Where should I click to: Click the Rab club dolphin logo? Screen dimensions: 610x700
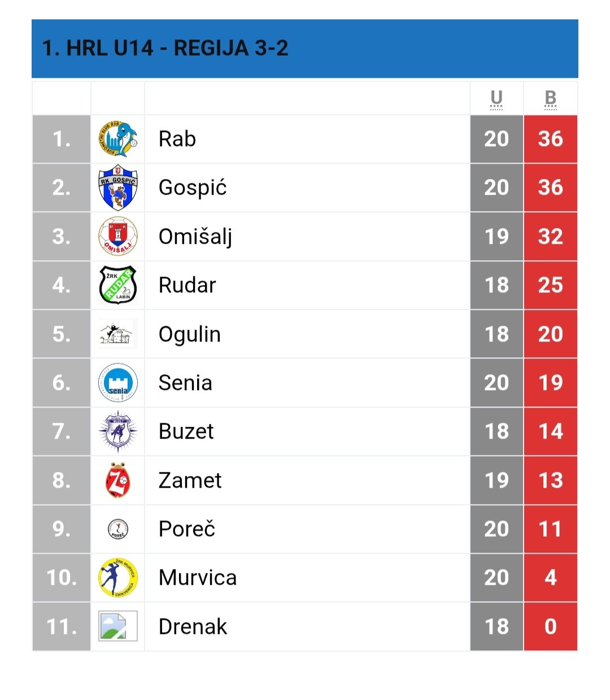pos(117,139)
